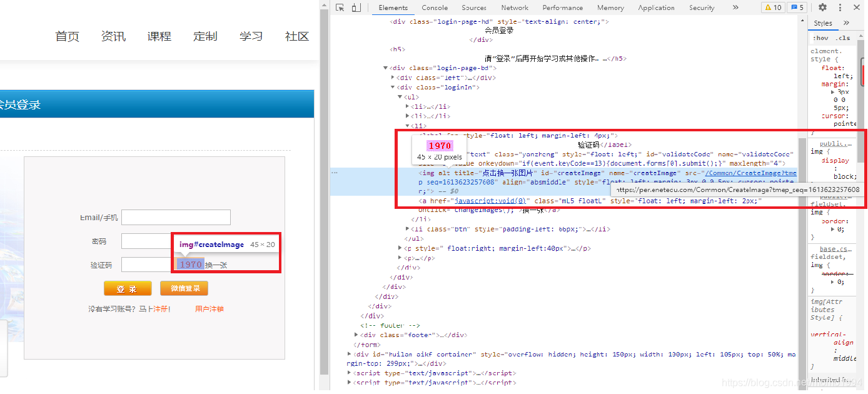Click the warnings counter showing 10

[773, 8]
